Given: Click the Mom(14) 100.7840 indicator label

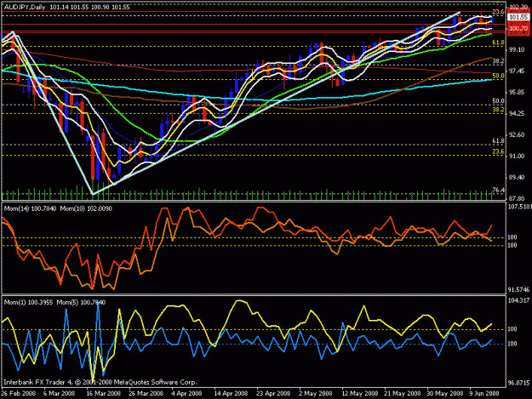Looking at the screenshot, I should [x=30, y=208].
